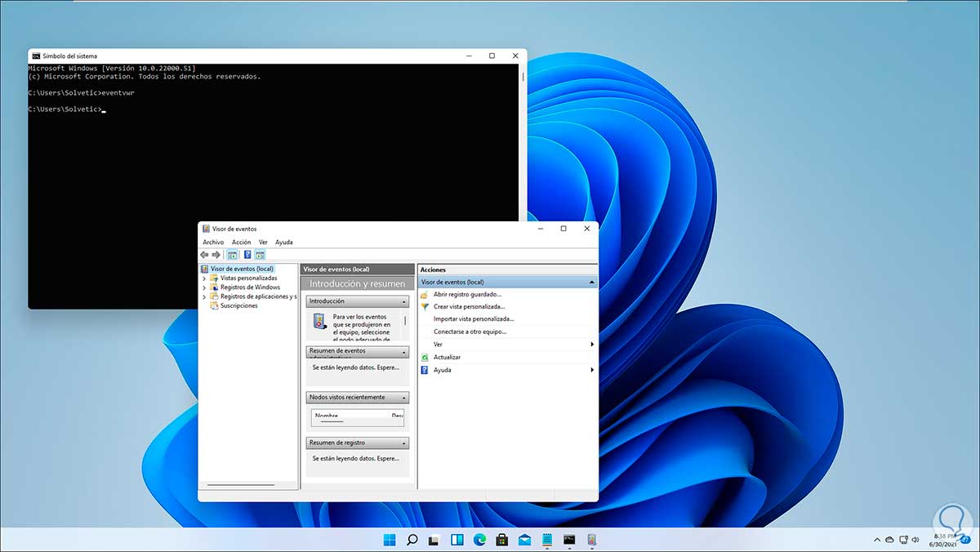980x552 pixels.
Task: Collapse Visor de eventos (local) actions group
Action: pos(591,282)
